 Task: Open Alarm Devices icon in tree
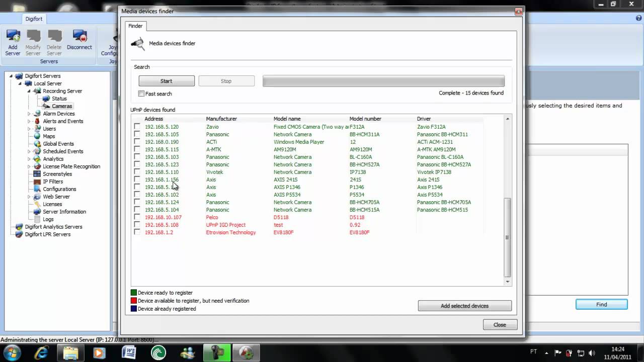[37, 114]
